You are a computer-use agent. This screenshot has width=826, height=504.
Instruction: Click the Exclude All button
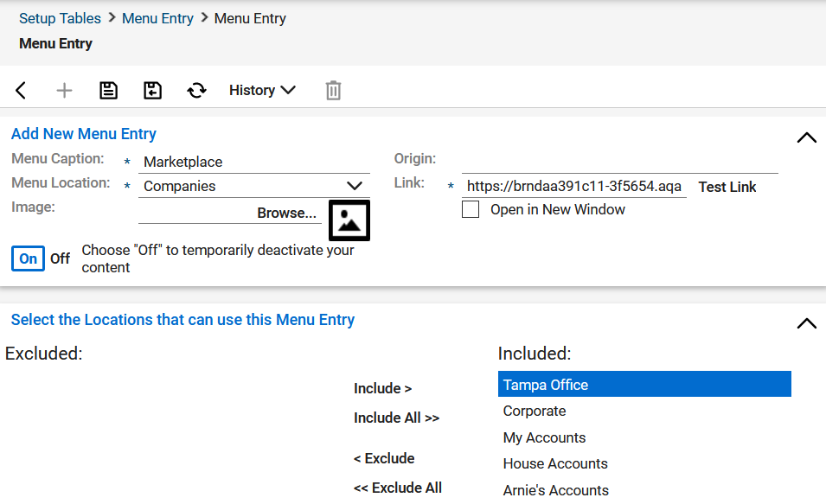pos(398,488)
